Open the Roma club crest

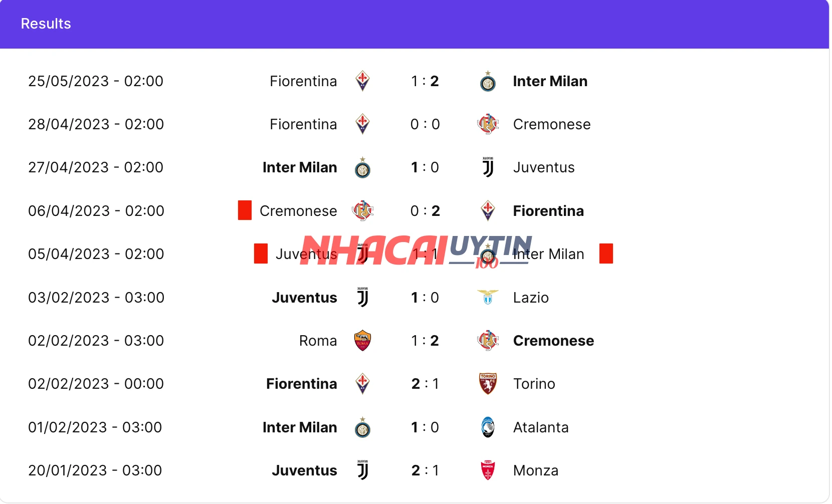tap(362, 340)
